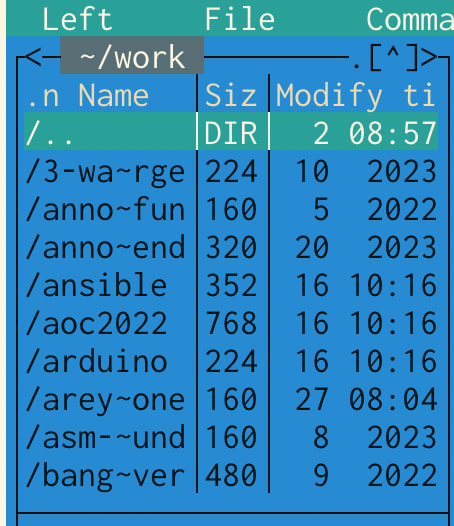
Task: Select the /ansible directory
Action: tap(231, 285)
